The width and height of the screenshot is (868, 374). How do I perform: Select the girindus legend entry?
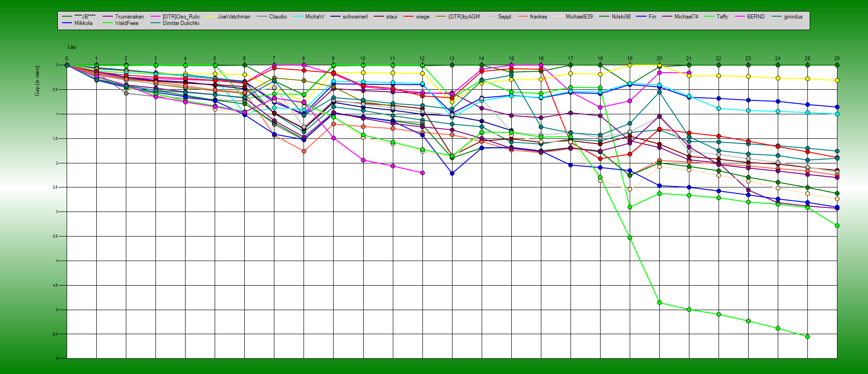point(793,17)
